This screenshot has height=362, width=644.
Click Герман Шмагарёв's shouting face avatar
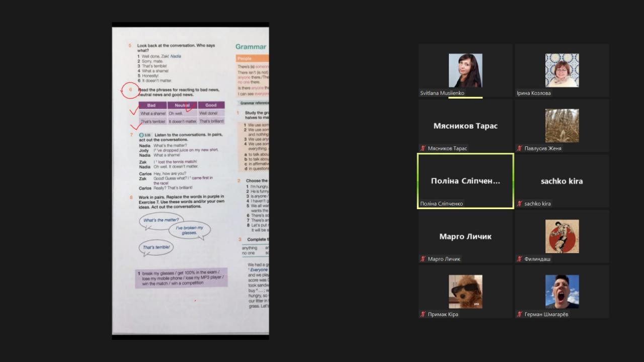[562, 292]
